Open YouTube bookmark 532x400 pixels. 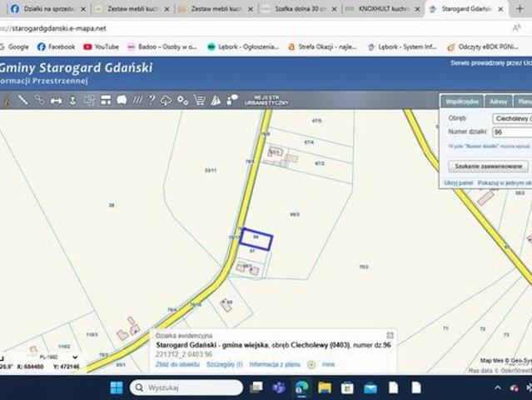101,47
